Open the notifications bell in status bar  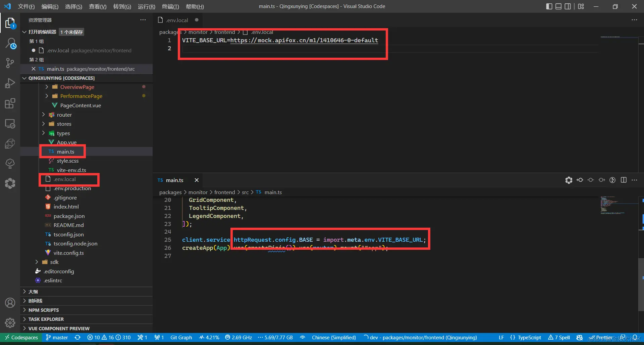(x=635, y=337)
